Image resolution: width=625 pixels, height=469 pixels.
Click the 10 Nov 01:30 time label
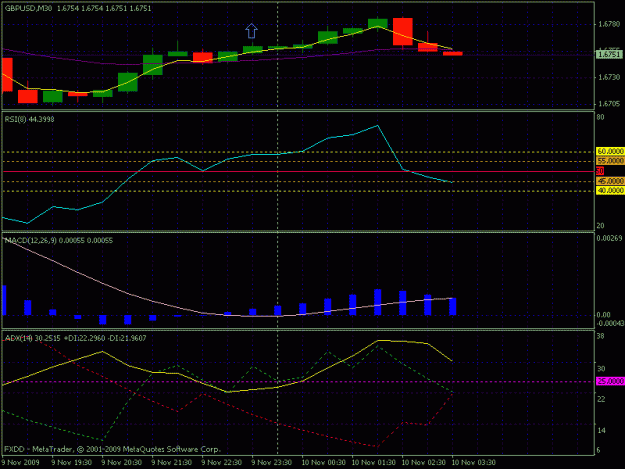tap(373, 463)
